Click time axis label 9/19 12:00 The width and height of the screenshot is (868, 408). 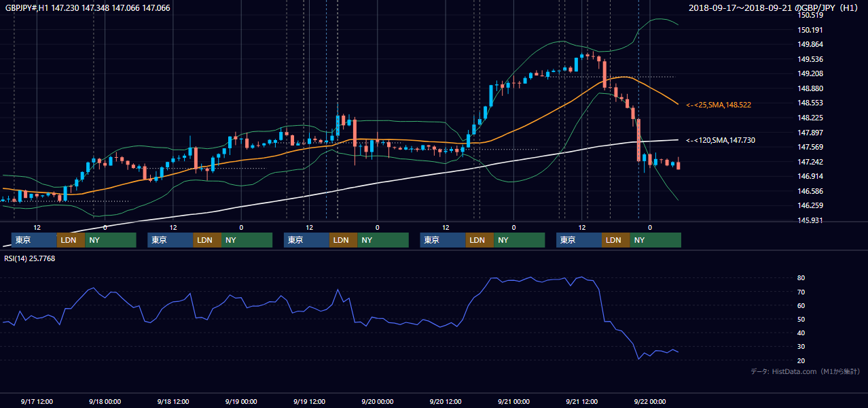309,402
